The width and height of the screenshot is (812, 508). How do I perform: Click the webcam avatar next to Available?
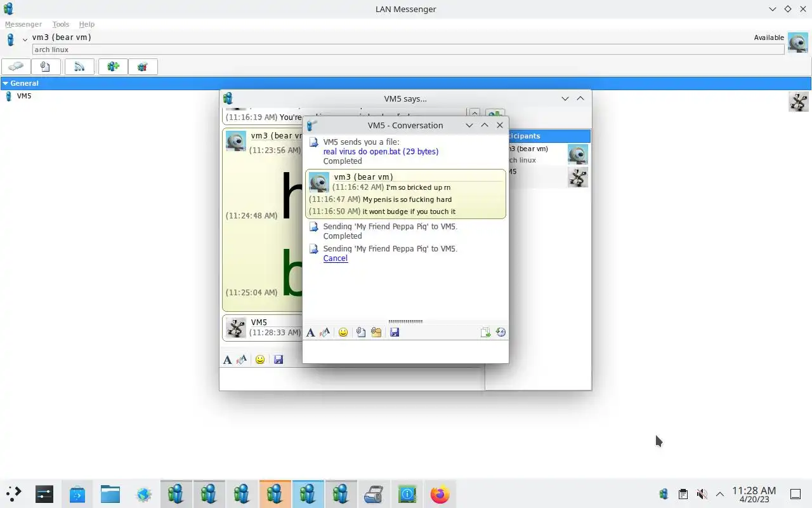click(x=797, y=42)
